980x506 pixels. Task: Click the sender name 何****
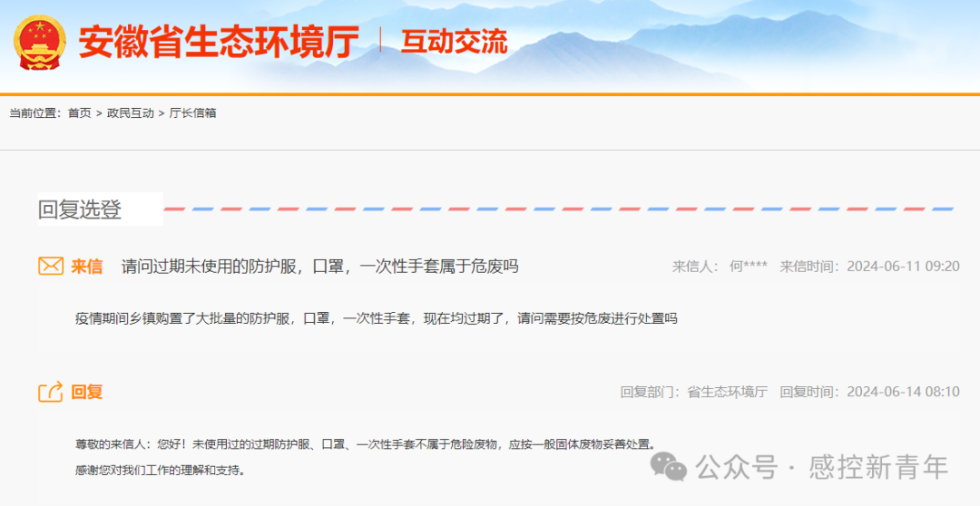pyautogui.click(x=749, y=267)
